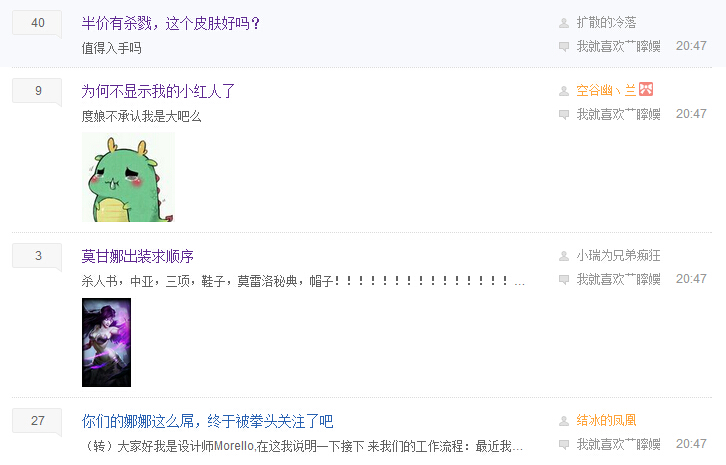Click author person icon next to 结冰的凤凰
The width and height of the screenshot is (726, 465).
pos(564,421)
